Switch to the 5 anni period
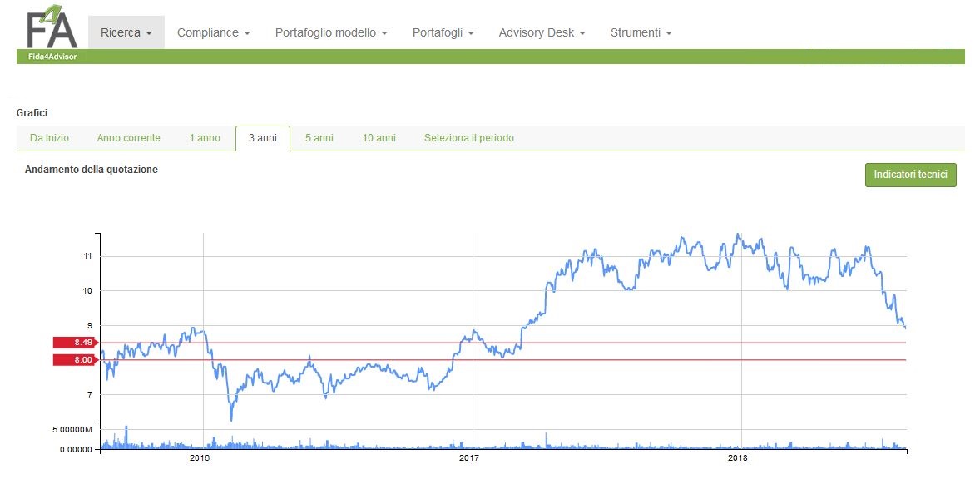This screenshot has width=980, height=489. tap(319, 138)
